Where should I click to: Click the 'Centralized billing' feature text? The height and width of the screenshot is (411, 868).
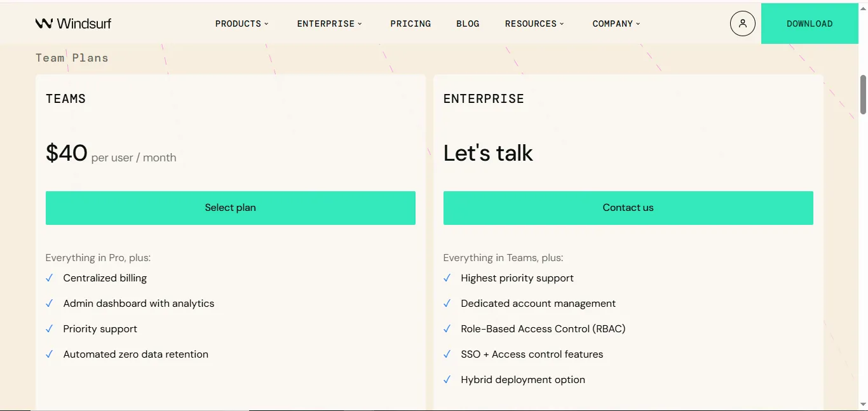point(105,278)
